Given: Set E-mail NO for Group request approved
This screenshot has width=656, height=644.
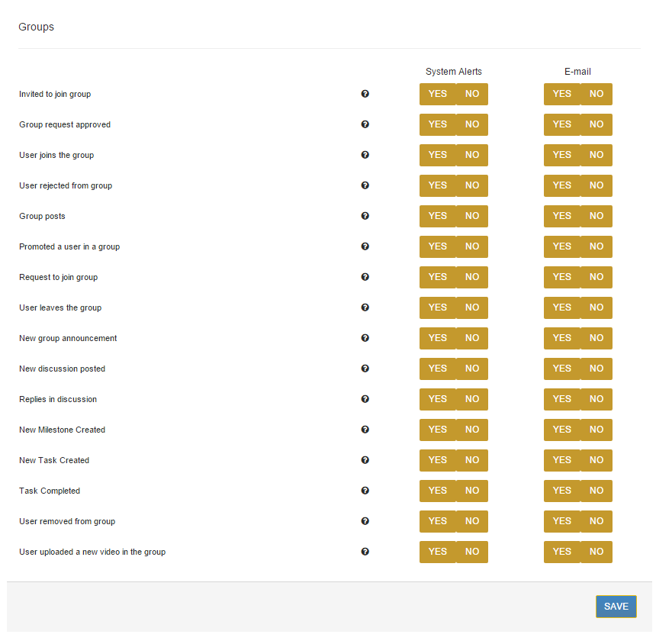Looking at the screenshot, I should click(597, 124).
